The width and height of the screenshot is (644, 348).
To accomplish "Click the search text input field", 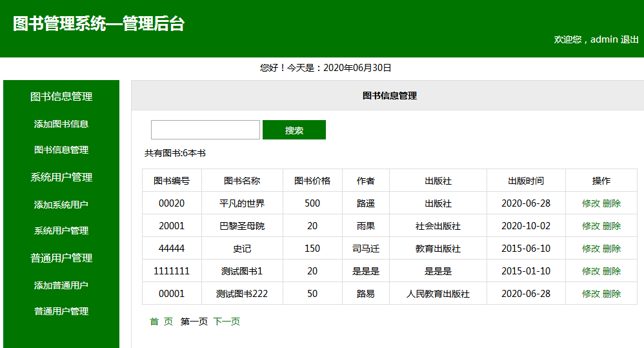I will coord(205,130).
